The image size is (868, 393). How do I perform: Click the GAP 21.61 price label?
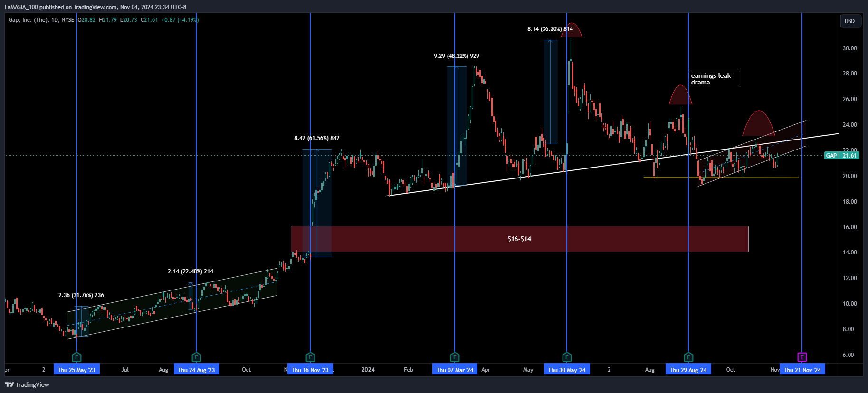pyautogui.click(x=842, y=156)
